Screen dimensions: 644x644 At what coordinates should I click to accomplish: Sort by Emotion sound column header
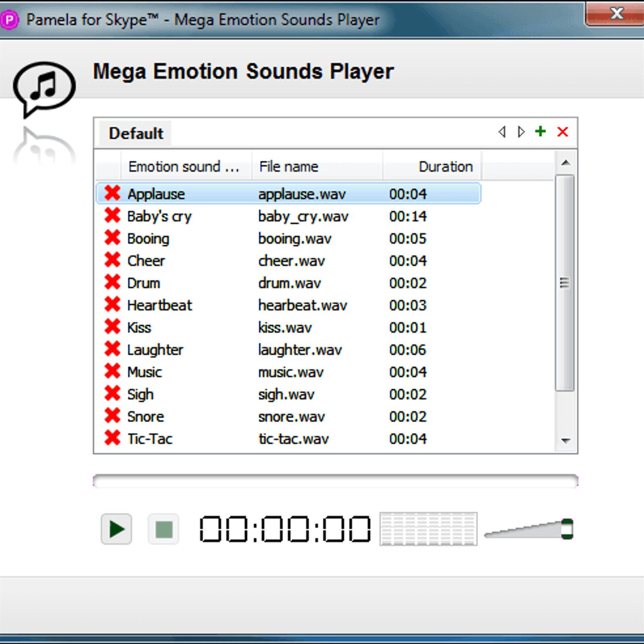(186, 166)
